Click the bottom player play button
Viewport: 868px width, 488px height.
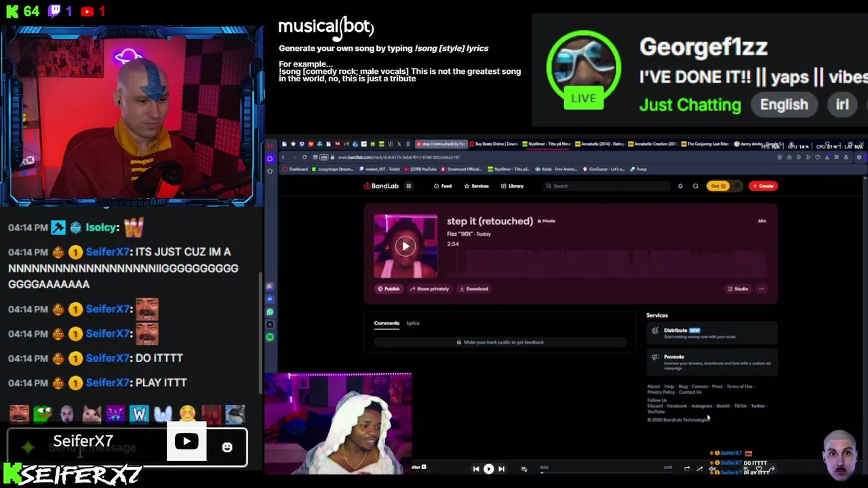(x=488, y=469)
